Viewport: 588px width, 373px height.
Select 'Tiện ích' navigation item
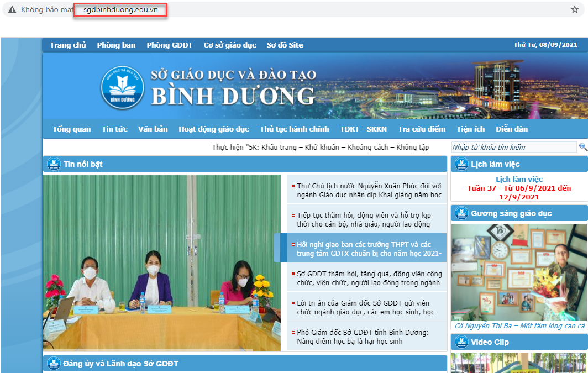471,129
